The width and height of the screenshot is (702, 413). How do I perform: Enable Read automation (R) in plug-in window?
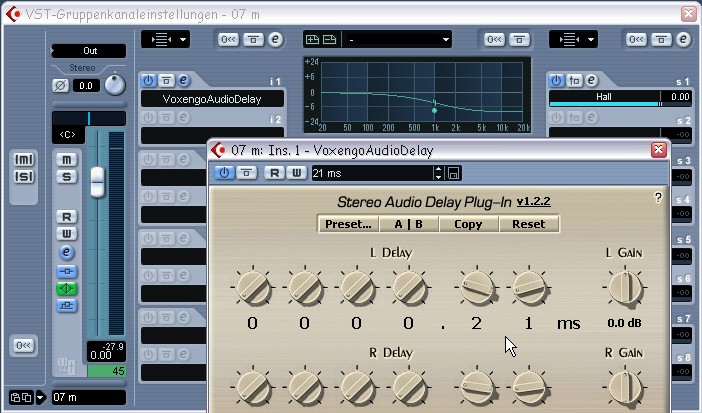click(274, 173)
